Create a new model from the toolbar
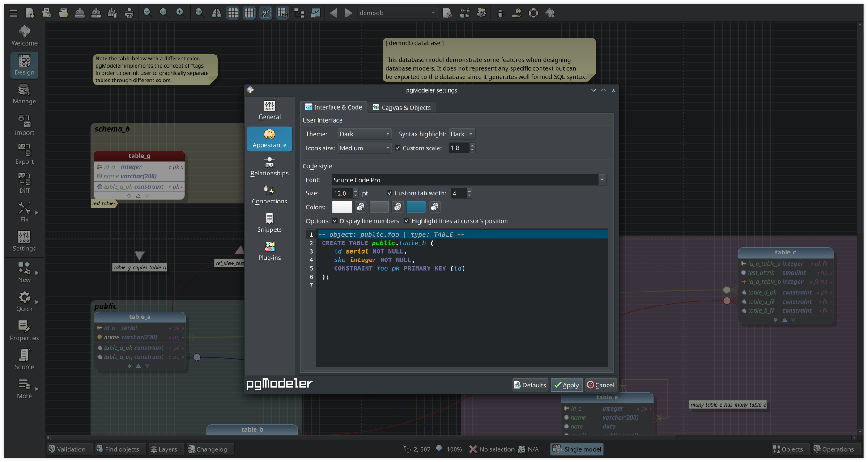This screenshot has width=868, height=462. tap(30, 13)
